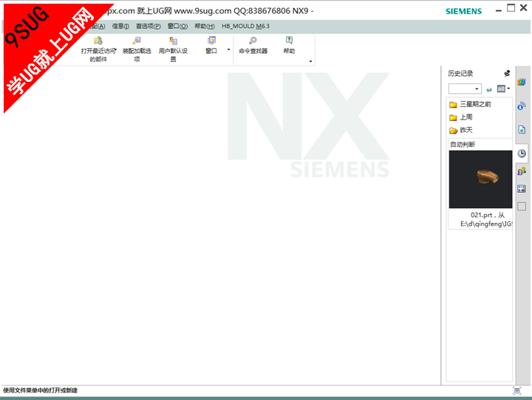Expand the 三星期之前 history folder
The height and width of the screenshot is (400, 532).
click(470, 104)
